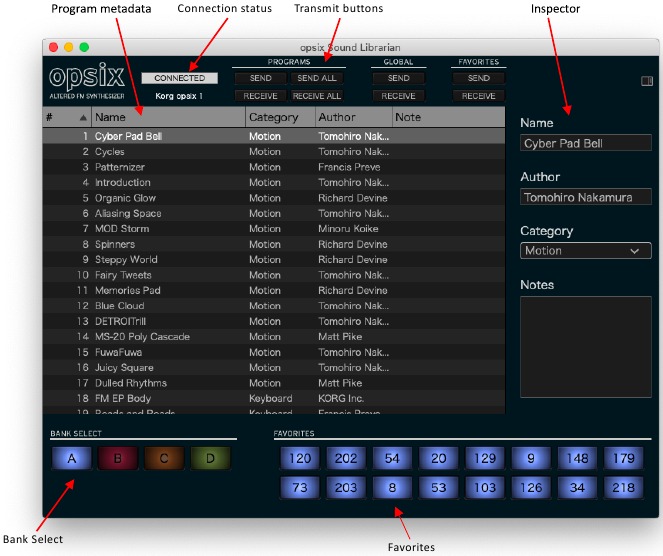Select favorite slot 54
The height and width of the screenshot is (556, 663).
point(392,458)
